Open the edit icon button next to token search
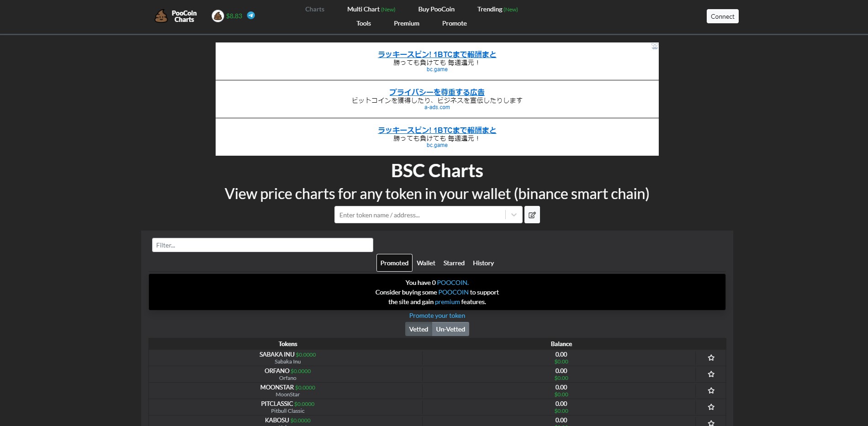The width and height of the screenshot is (868, 426). tap(532, 215)
